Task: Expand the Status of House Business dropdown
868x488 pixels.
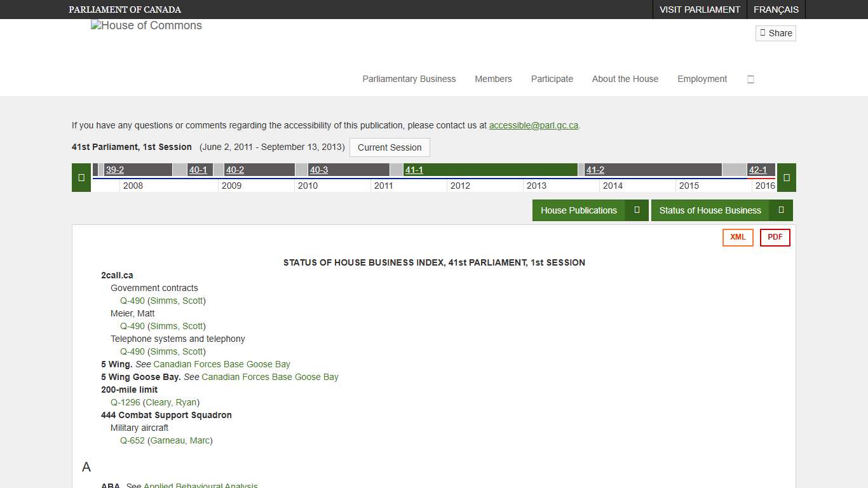Action: 781,210
